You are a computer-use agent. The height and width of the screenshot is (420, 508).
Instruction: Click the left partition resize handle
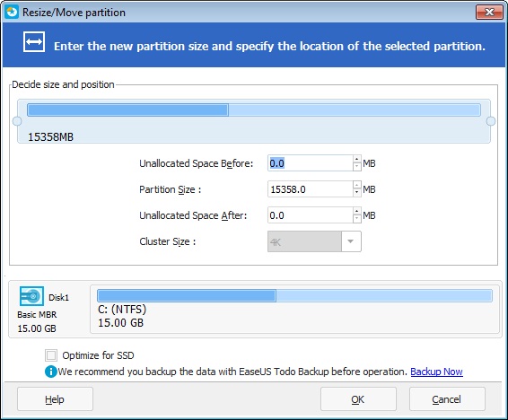click(x=17, y=121)
